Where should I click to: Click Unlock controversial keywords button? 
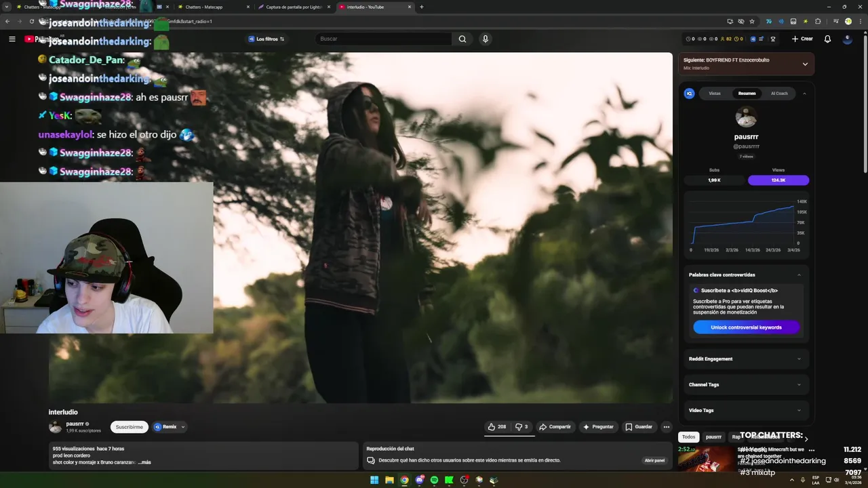point(746,327)
